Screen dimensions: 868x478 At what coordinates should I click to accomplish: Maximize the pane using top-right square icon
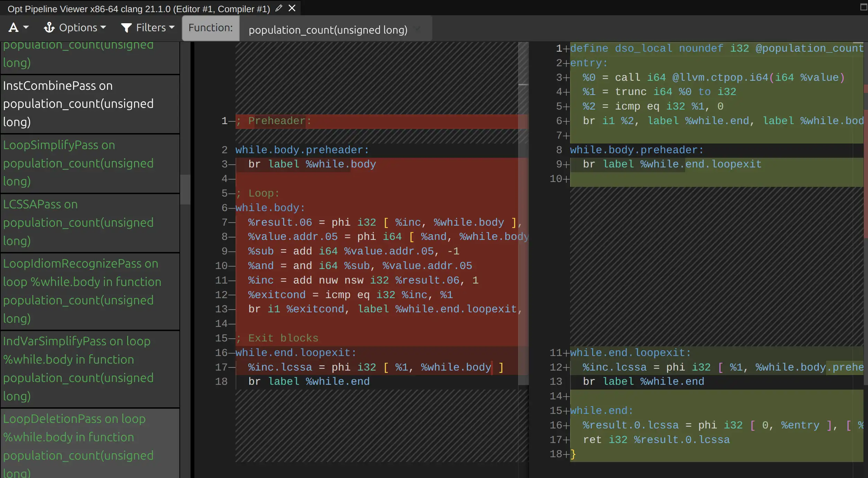coord(863,7)
